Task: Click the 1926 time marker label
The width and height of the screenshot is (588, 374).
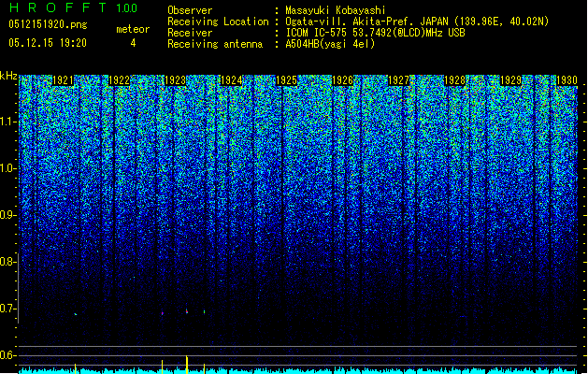Action: click(343, 80)
